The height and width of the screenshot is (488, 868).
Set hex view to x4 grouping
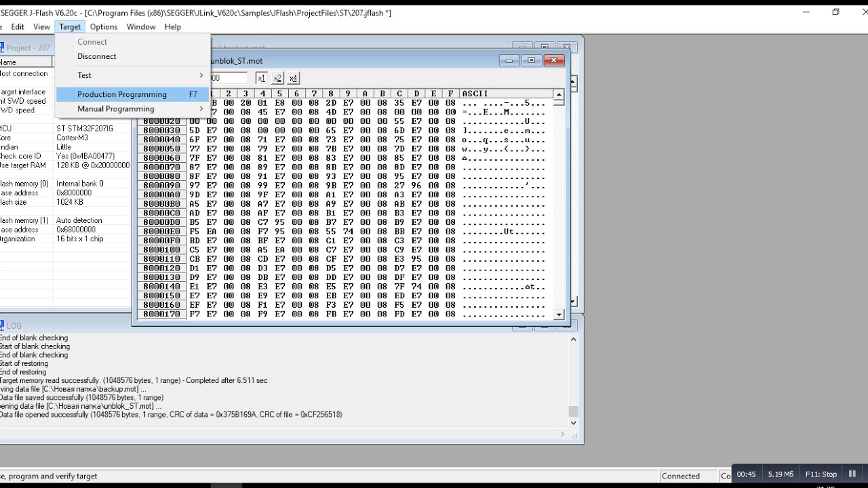[x=293, y=78]
